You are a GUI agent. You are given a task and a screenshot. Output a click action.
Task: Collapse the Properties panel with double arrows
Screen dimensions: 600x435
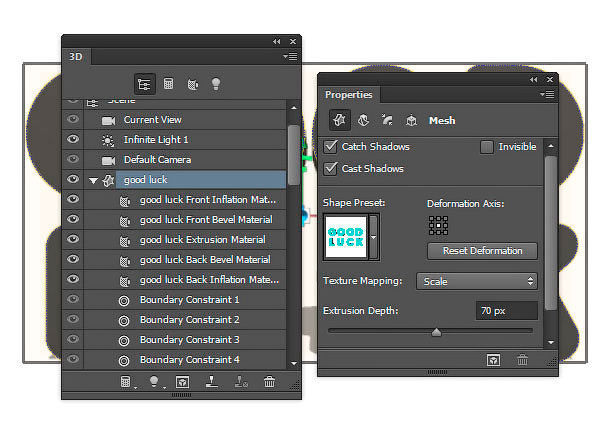click(534, 79)
